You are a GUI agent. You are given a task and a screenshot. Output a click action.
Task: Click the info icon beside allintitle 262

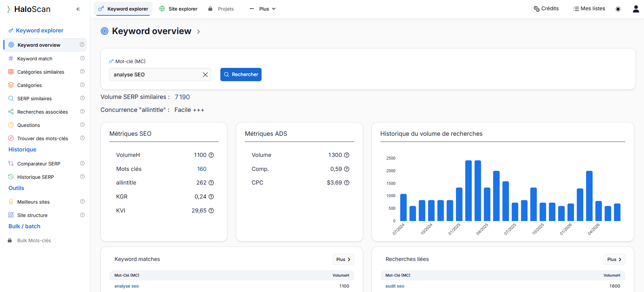211,183
